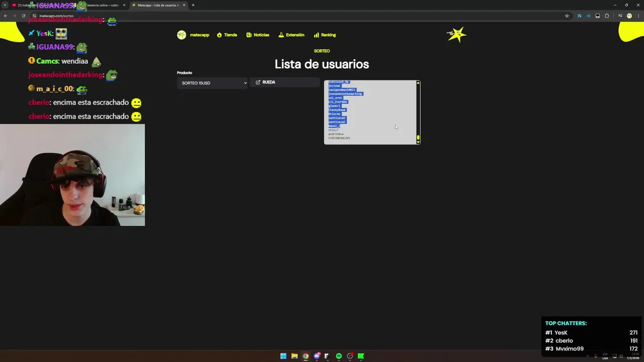Select user ChaskyBoom in the list
This screenshot has width=644, height=362.
click(x=337, y=110)
